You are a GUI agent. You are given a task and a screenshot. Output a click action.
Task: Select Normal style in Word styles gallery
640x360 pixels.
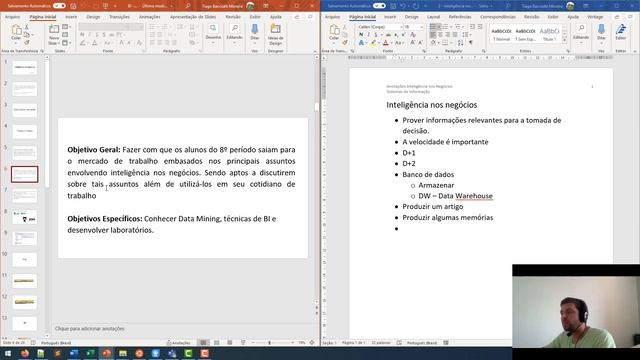501,34
